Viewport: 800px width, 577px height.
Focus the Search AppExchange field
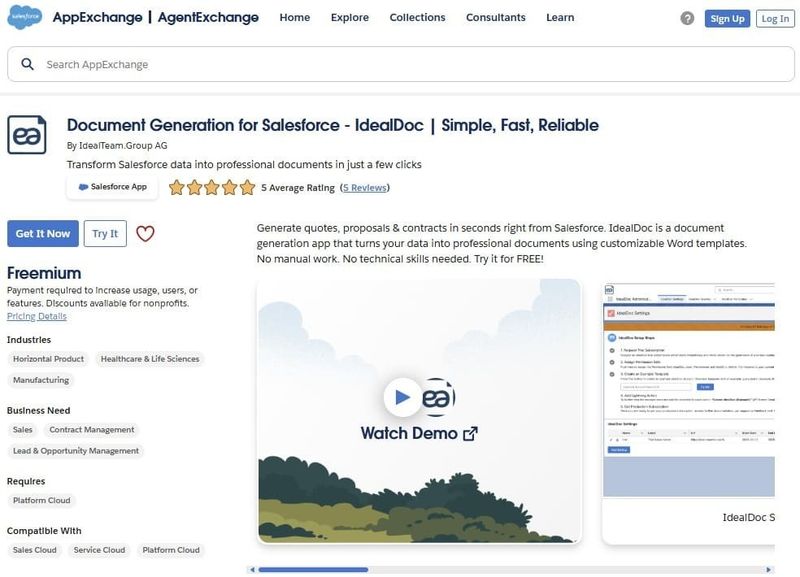tap(401, 64)
